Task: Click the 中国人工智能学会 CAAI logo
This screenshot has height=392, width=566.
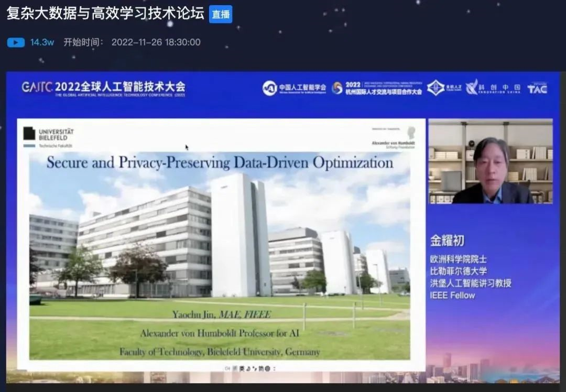Action: [294, 88]
